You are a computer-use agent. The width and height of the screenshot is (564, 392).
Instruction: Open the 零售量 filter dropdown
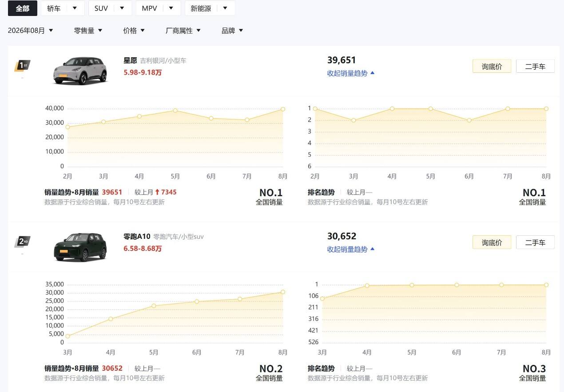88,31
